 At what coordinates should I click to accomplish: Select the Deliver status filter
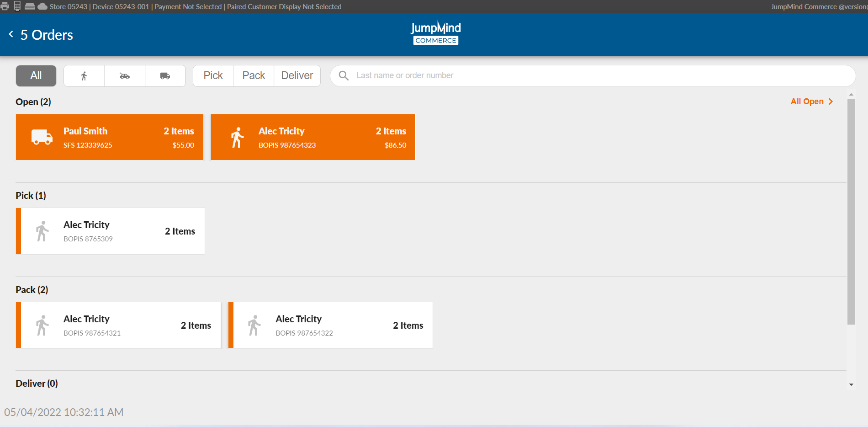(x=297, y=76)
